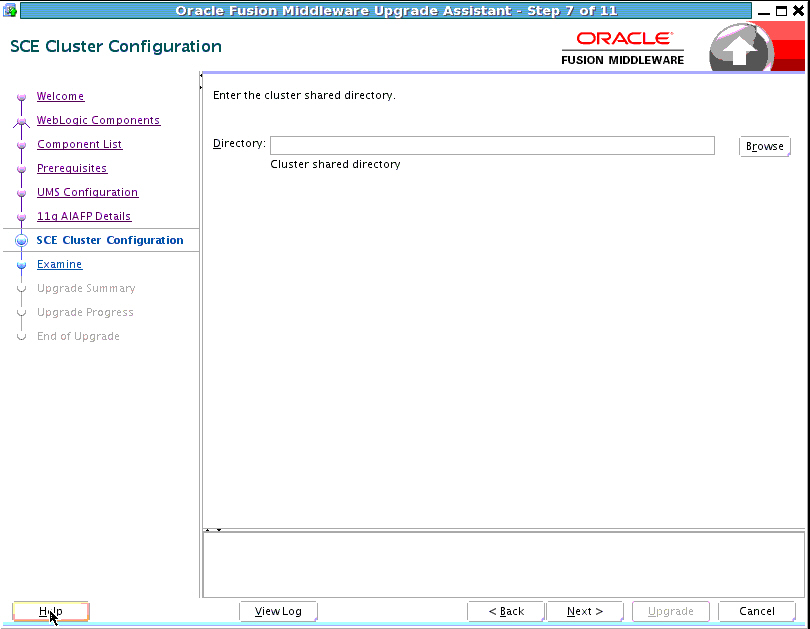Click the upgrade arrow logo icon
This screenshot has height=629, width=810.
[741, 49]
